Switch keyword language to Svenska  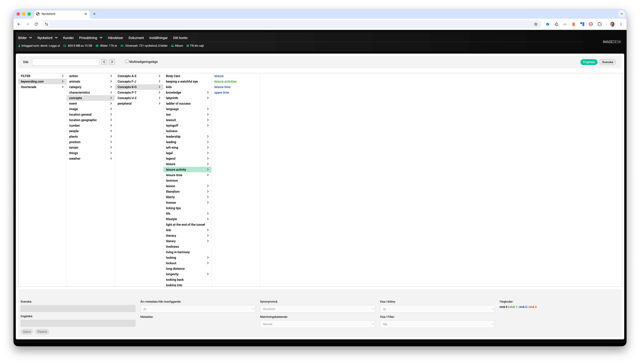click(607, 62)
